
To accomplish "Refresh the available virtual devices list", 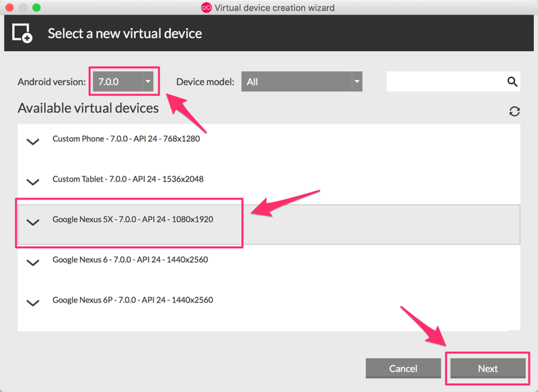I will [x=514, y=111].
